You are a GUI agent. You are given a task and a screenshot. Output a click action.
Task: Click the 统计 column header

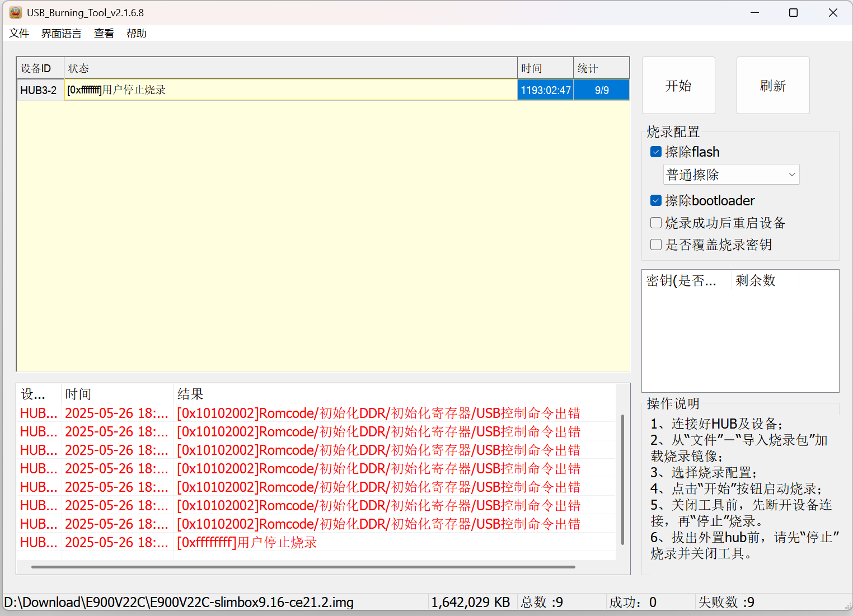(x=601, y=68)
